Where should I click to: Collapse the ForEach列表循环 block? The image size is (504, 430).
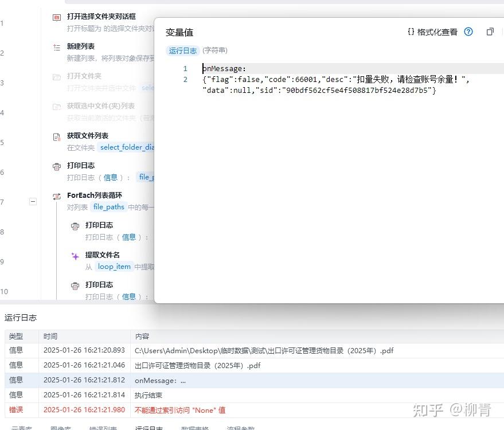[33, 201]
